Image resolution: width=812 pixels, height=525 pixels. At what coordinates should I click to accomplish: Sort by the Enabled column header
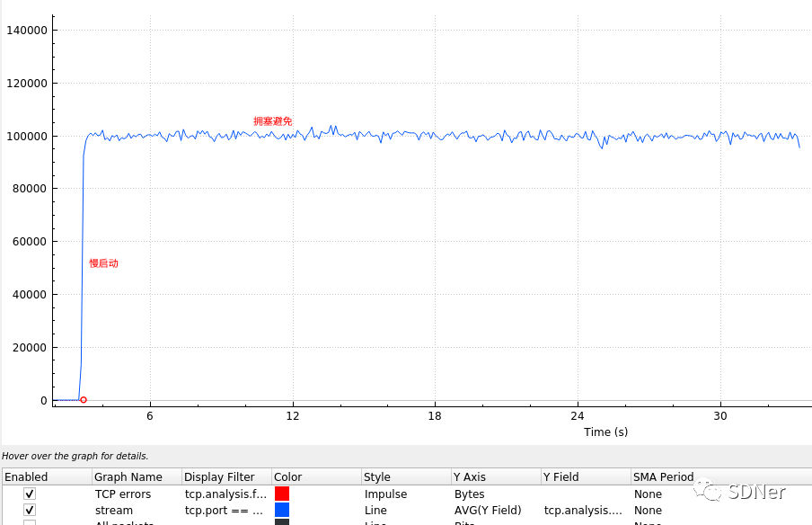[47, 476]
